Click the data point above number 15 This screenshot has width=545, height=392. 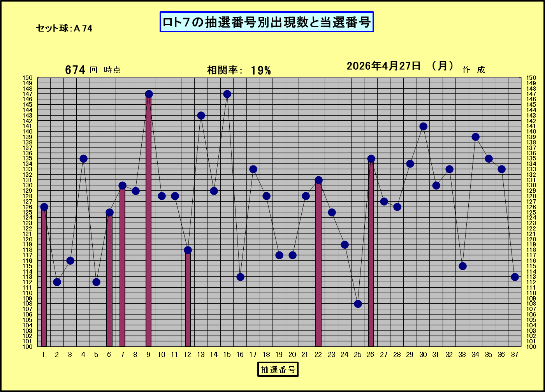coord(227,94)
